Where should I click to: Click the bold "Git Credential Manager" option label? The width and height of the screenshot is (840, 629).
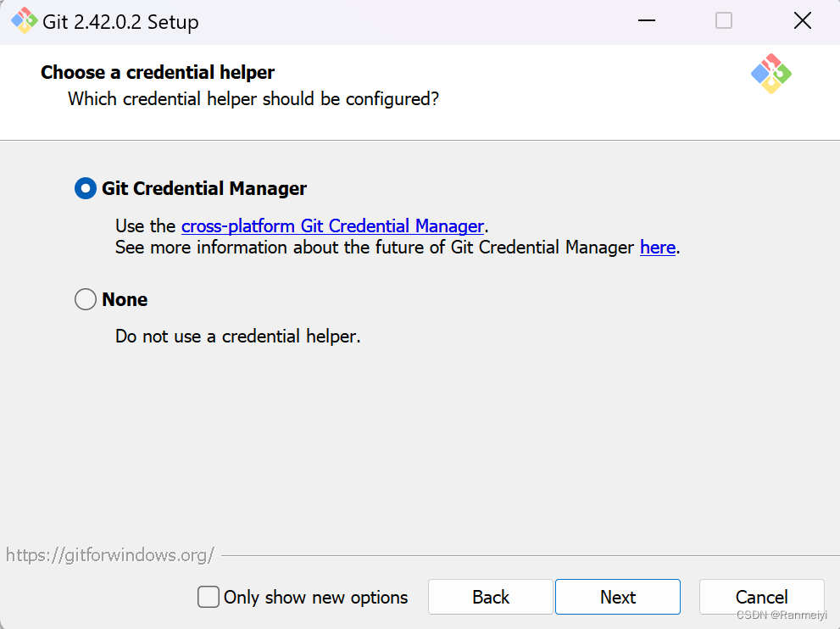(x=204, y=188)
